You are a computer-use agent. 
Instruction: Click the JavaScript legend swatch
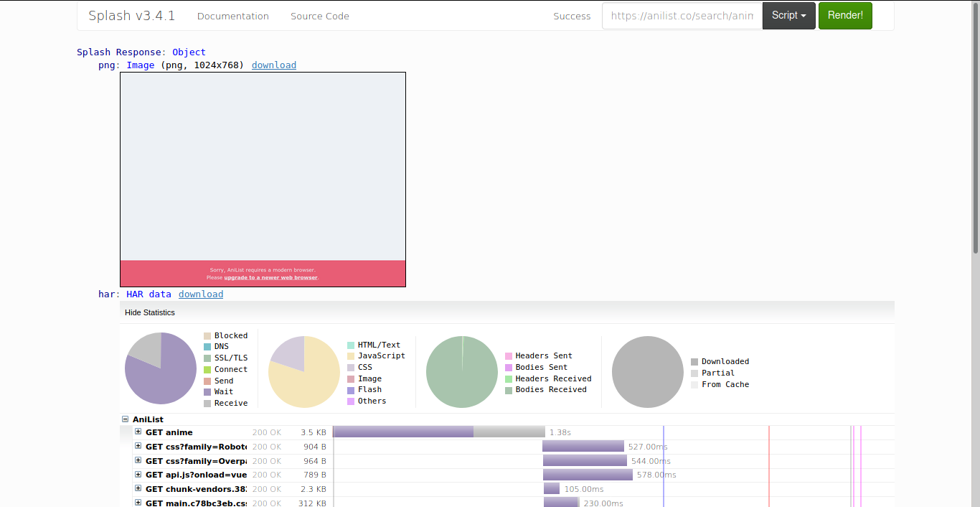(351, 356)
